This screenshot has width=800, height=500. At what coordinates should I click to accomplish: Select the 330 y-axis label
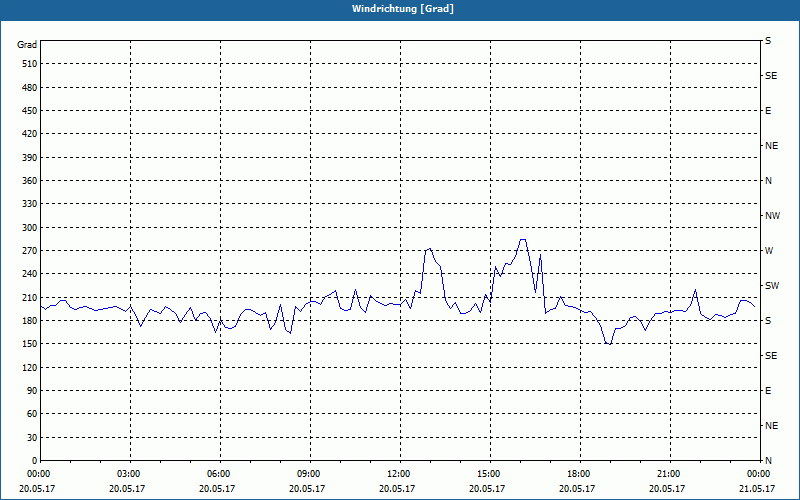pyautogui.click(x=30, y=204)
